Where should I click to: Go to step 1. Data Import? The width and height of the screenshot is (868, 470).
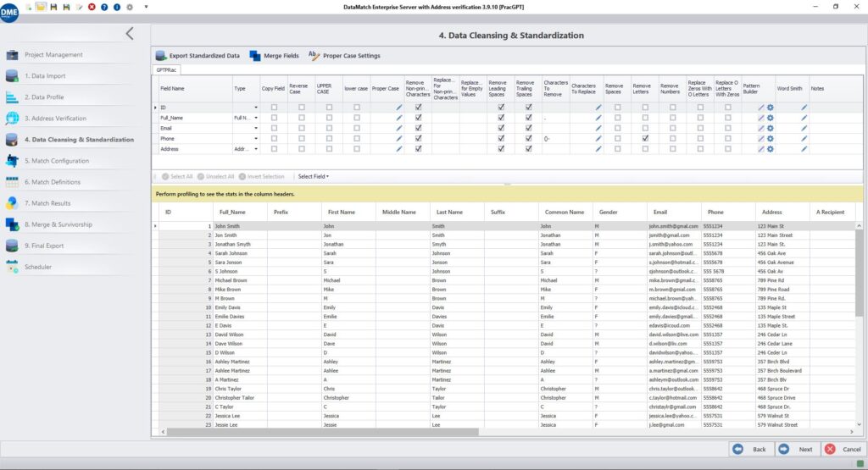point(44,75)
